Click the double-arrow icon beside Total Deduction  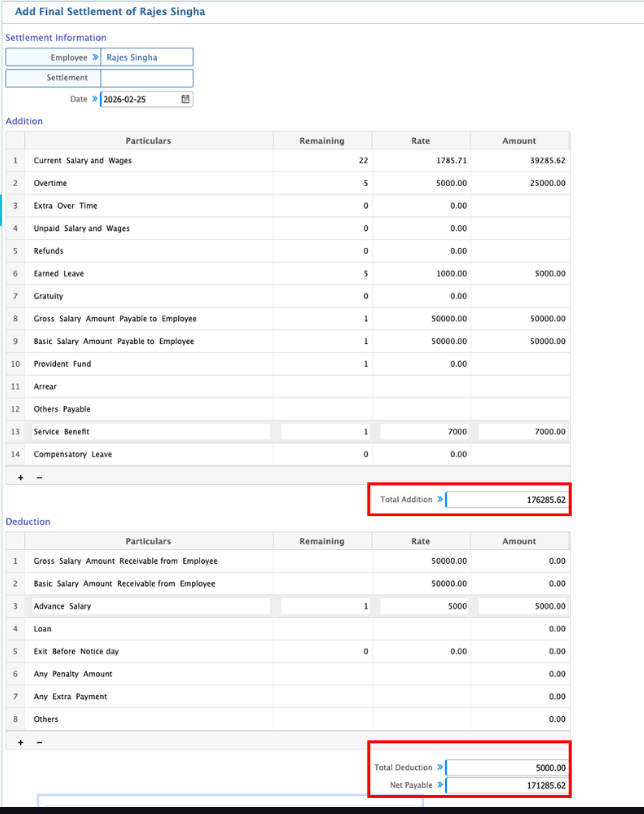440,767
